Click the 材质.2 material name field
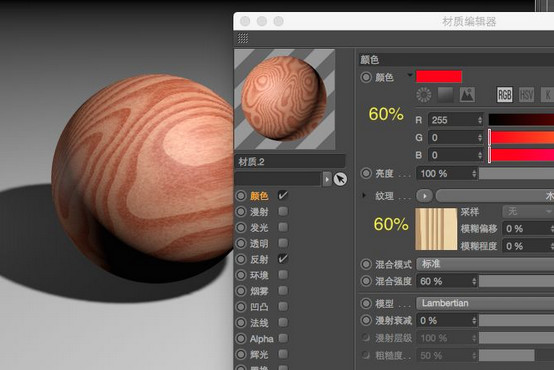Image resolution: width=554 pixels, height=370 pixels. tap(290, 161)
